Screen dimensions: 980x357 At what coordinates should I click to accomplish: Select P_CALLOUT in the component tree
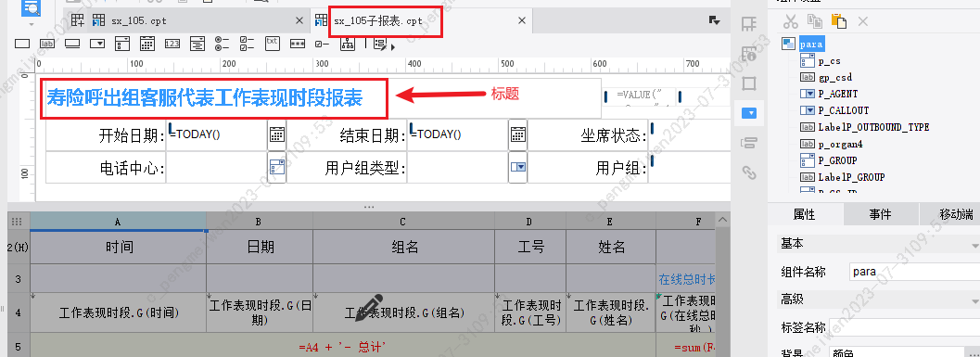843,110
